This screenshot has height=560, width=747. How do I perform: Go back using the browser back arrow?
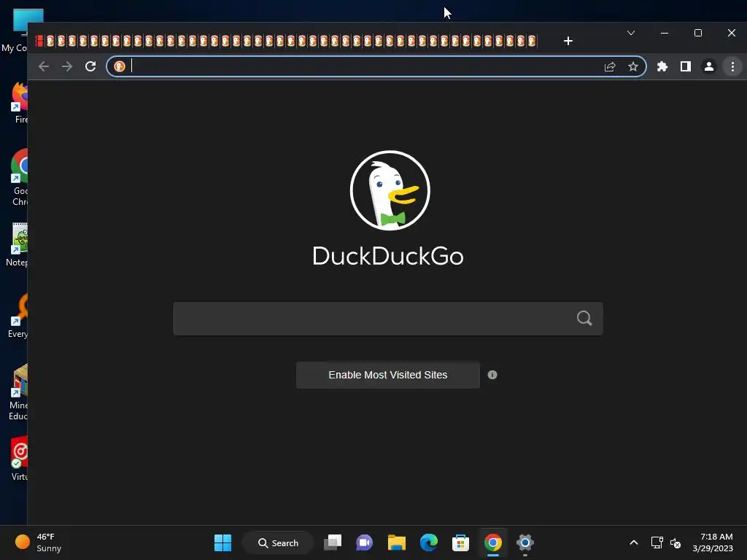click(x=44, y=66)
